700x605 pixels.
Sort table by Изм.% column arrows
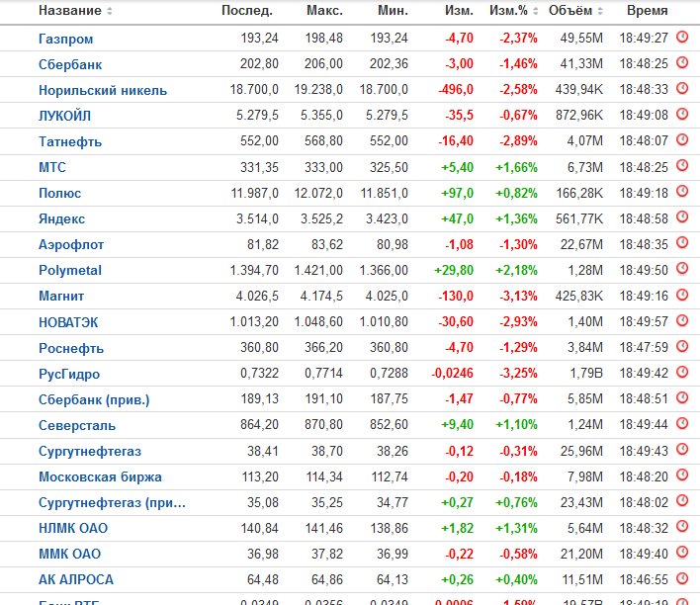[535, 11]
